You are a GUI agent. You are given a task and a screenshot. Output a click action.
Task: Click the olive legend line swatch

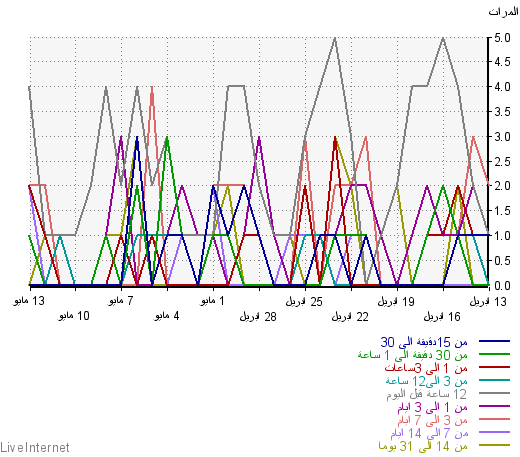494,445
